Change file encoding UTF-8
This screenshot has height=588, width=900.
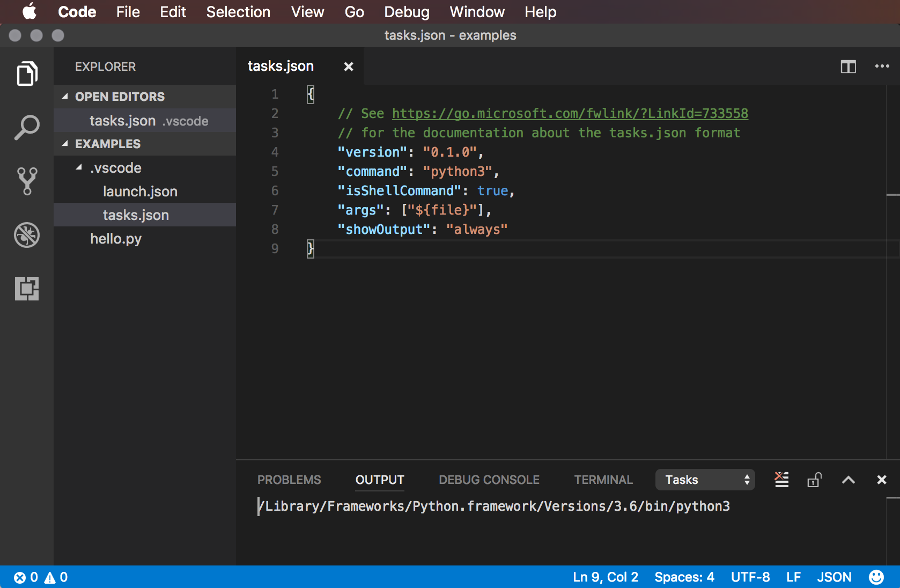pyautogui.click(x=750, y=577)
